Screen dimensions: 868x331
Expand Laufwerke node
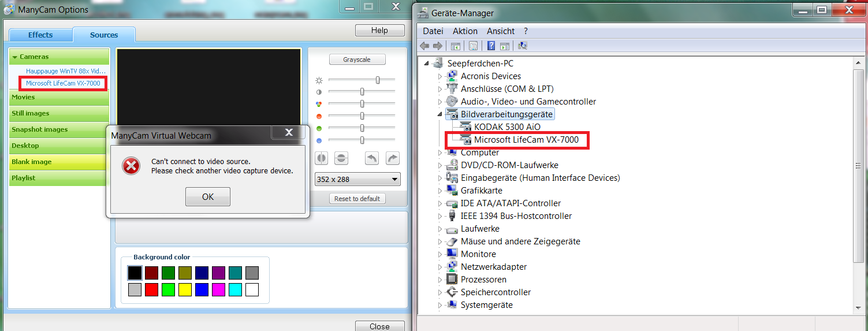440,229
